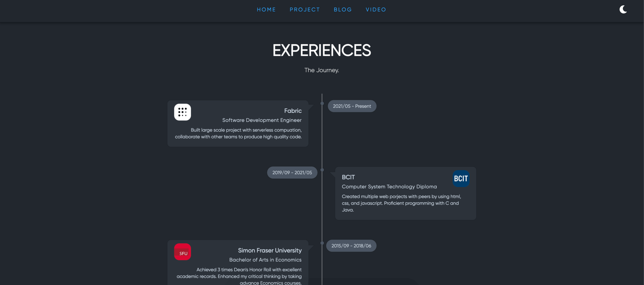Click Bachelor of Arts in Economics text
Viewport: 644px width, 285px height.
[x=265, y=260]
